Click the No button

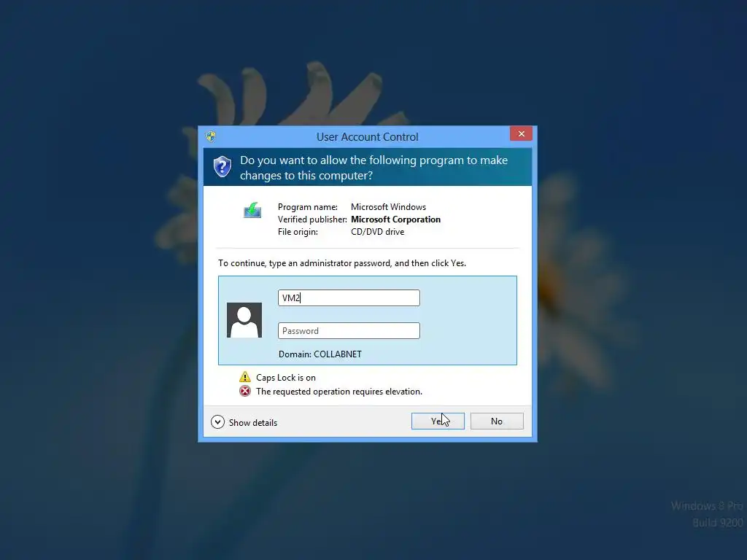pos(497,421)
